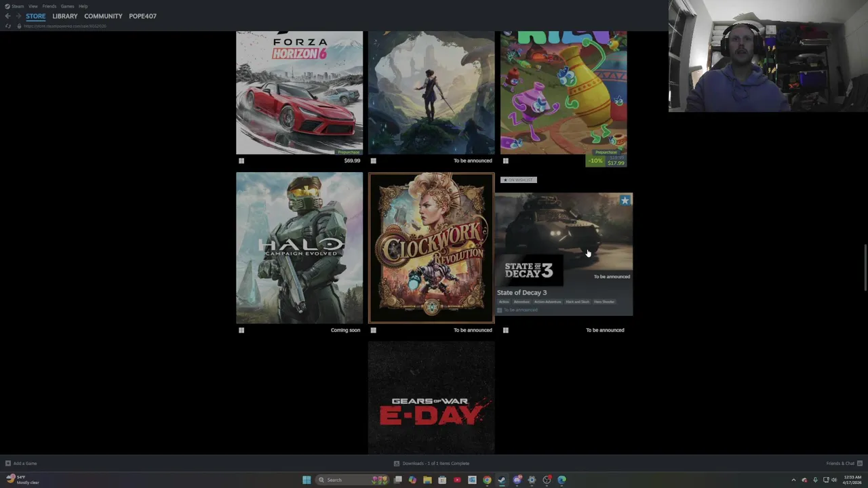
Task: Switch to the LIBRARY tab
Action: [x=65, y=16]
